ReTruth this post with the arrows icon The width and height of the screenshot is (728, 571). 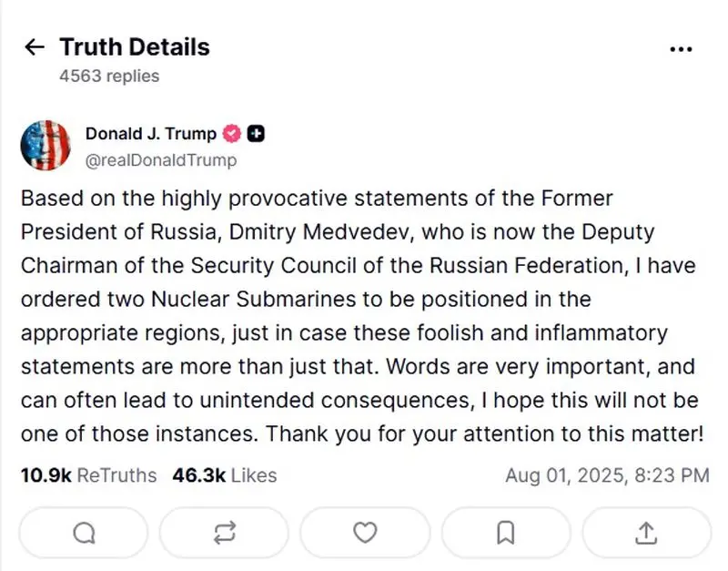point(225,533)
